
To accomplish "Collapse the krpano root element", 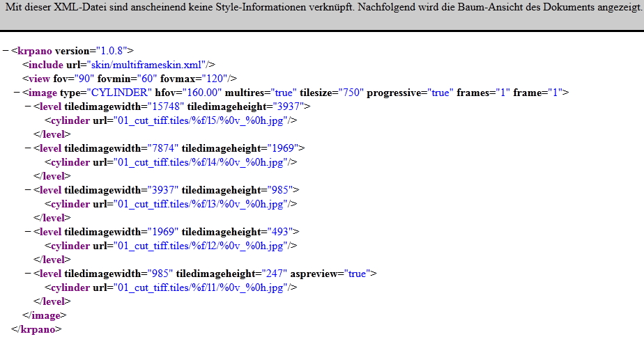I will [6, 51].
